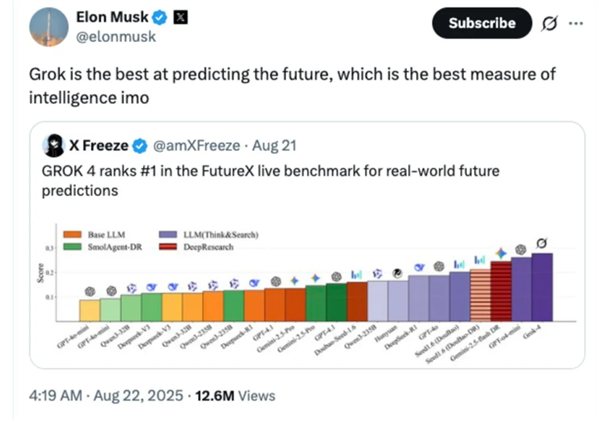Open the three-dot more options menu
Screen dimensions: 600x421
pyautogui.click(x=573, y=23)
